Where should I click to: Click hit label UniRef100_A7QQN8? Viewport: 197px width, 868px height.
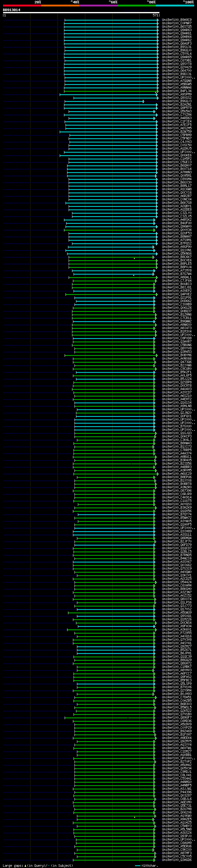[176, 81]
